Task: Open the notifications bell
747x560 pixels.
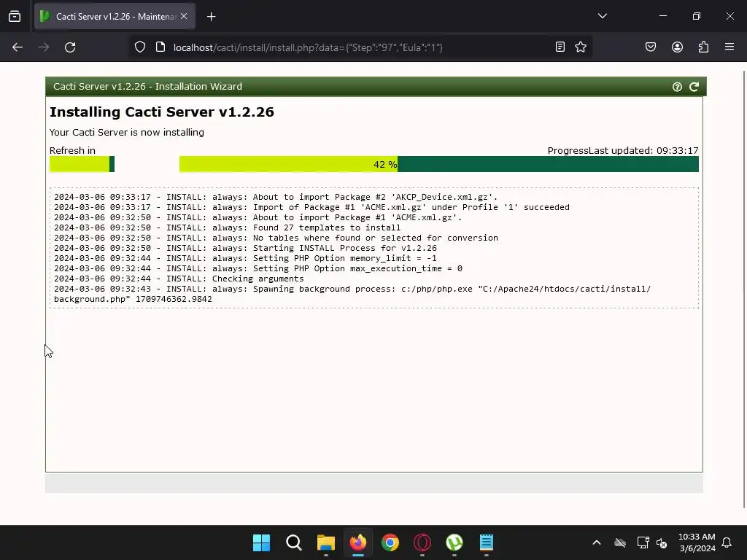Action: 727,542
